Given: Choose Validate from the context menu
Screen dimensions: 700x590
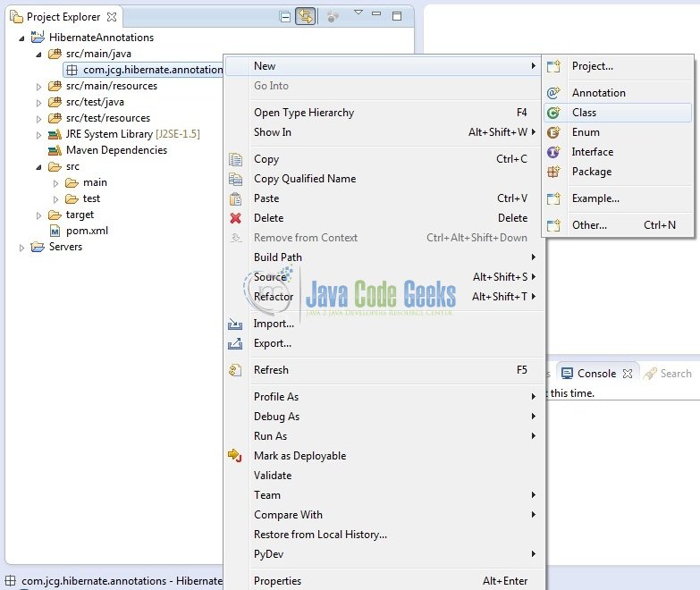Looking at the screenshot, I should pos(384,476).
